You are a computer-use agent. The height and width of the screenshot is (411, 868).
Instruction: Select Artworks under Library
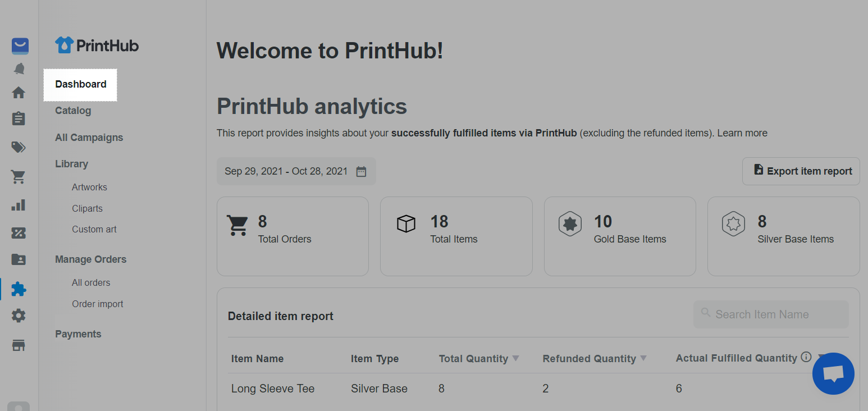pyautogui.click(x=89, y=187)
